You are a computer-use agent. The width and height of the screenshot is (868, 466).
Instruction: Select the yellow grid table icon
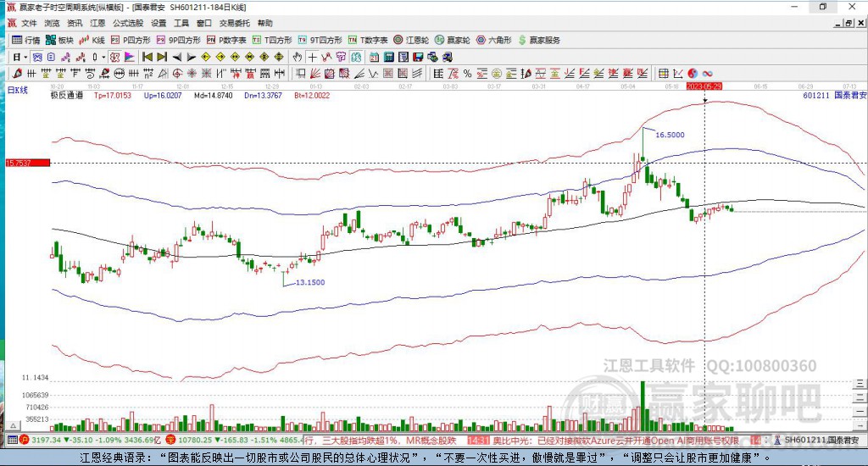tap(663, 73)
